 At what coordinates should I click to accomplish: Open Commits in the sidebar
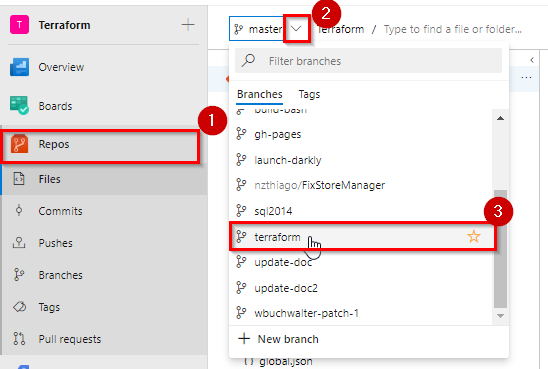pos(104,211)
